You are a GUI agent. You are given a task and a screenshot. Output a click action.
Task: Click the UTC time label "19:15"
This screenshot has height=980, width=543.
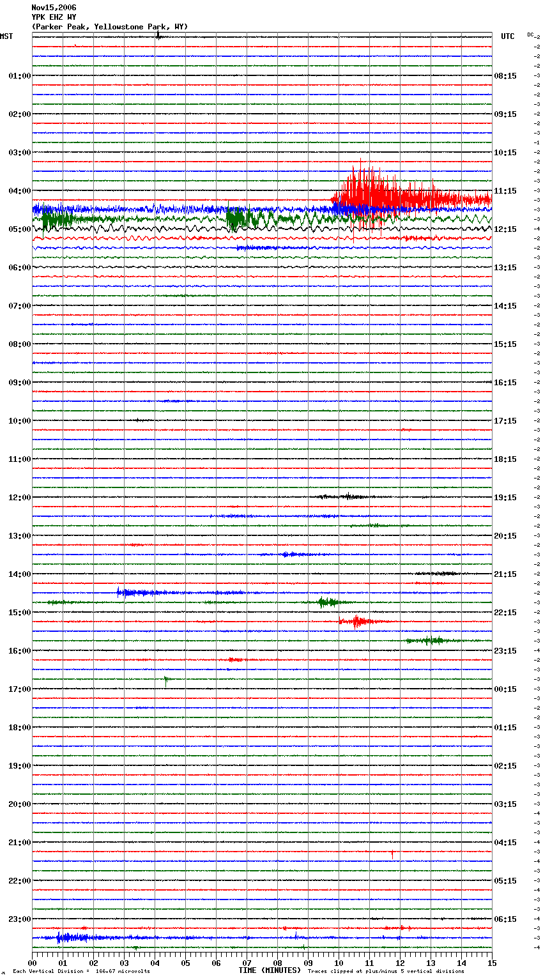tap(505, 498)
